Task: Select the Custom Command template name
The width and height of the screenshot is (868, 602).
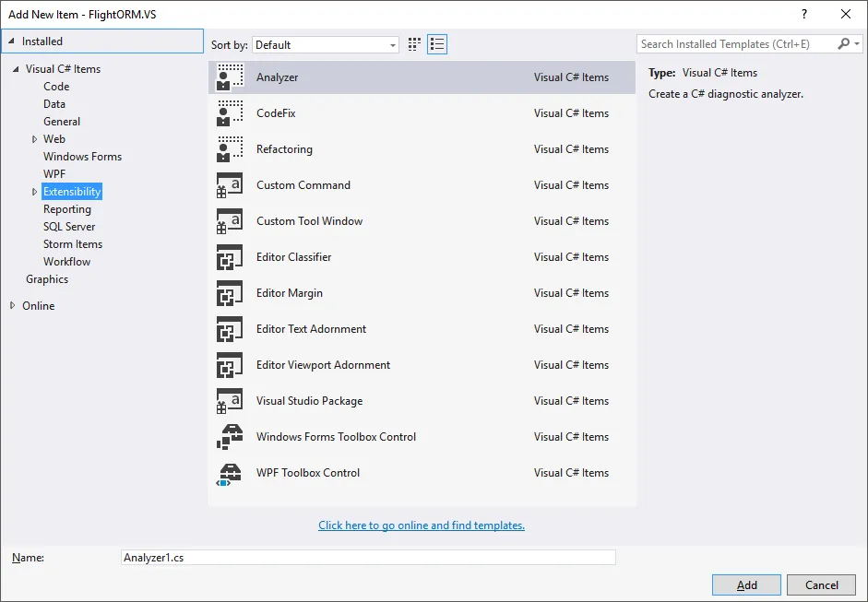Action: [303, 184]
